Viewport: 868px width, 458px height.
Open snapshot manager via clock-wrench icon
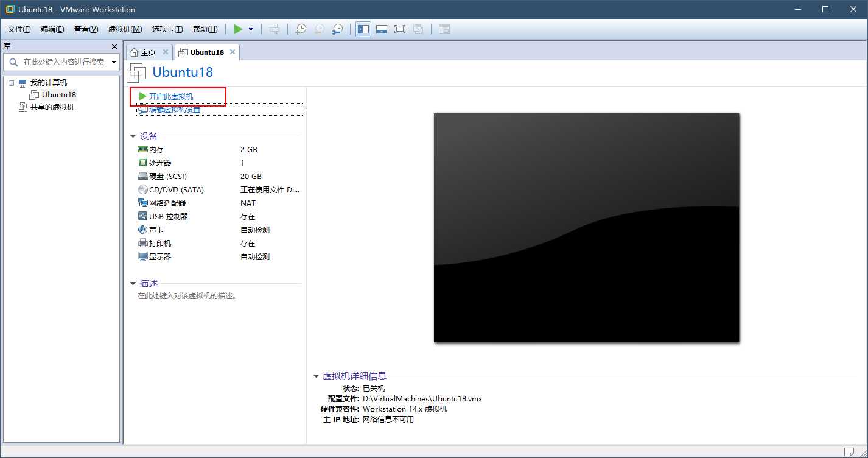click(337, 29)
